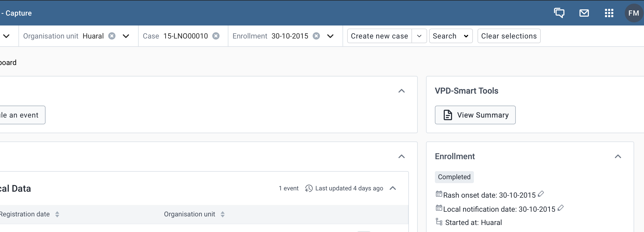
Task: Open the email notifications icon
Action: point(584,13)
